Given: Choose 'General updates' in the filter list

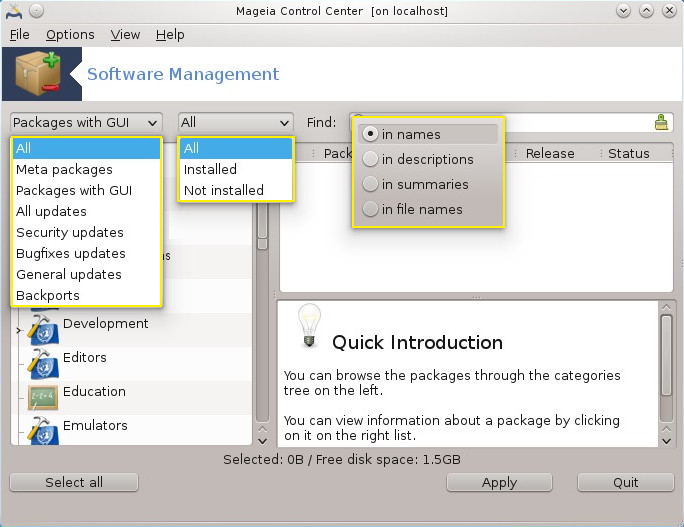Looking at the screenshot, I should [x=86, y=274].
